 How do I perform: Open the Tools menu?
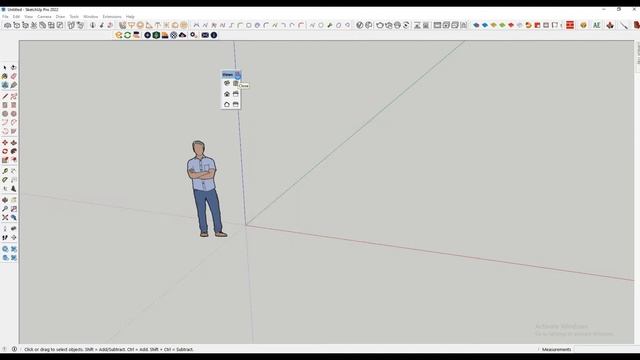click(x=74, y=17)
